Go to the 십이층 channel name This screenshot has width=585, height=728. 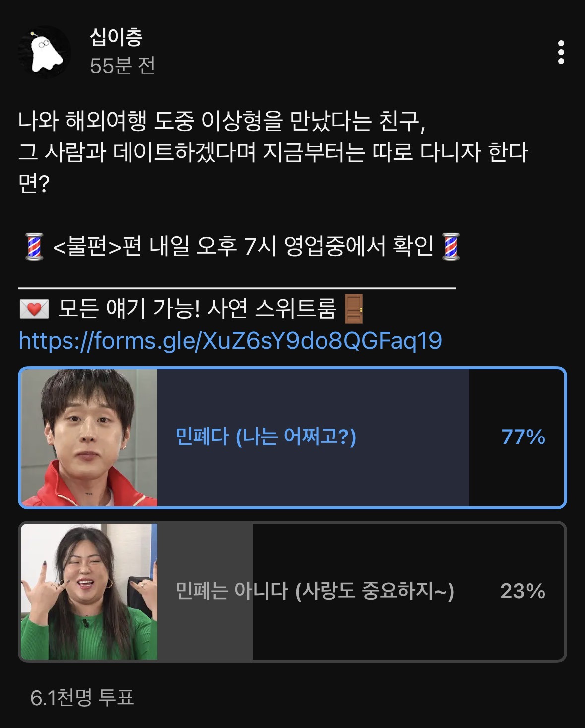[x=117, y=37]
